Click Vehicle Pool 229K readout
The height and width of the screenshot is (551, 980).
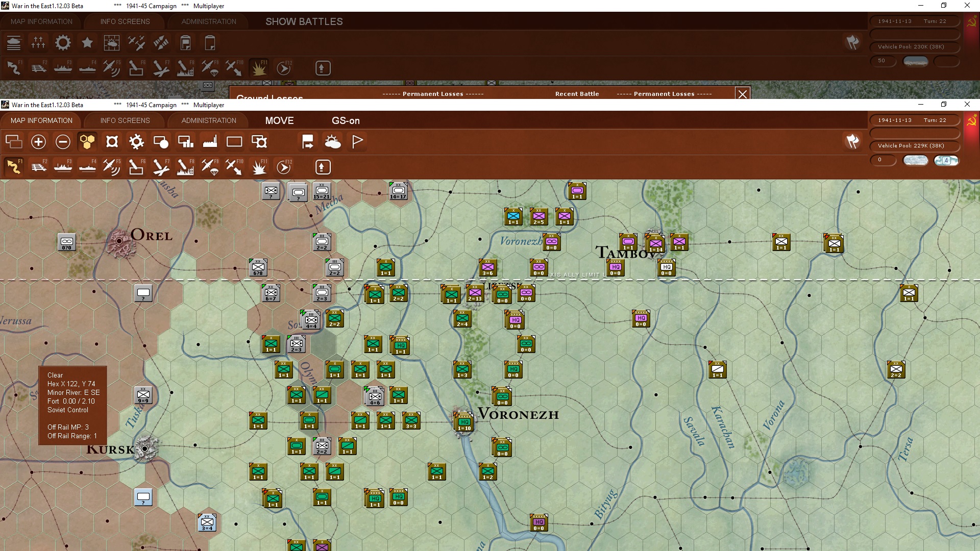tap(915, 146)
